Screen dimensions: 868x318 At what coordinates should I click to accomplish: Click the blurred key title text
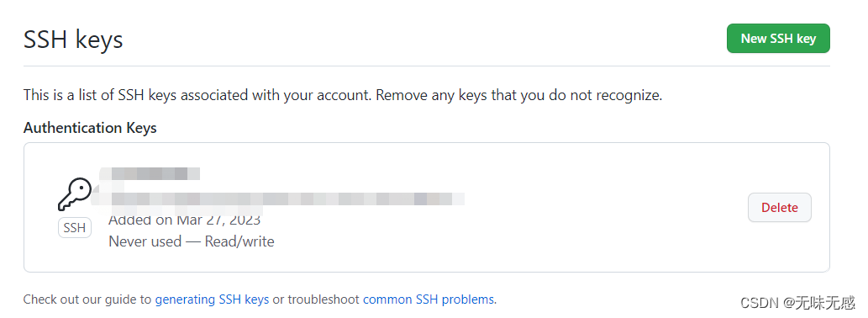pos(150,173)
